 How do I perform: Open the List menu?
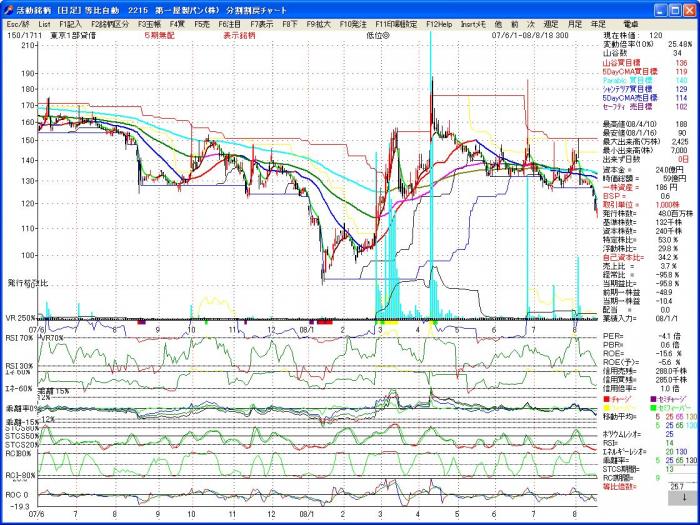(45, 24)
